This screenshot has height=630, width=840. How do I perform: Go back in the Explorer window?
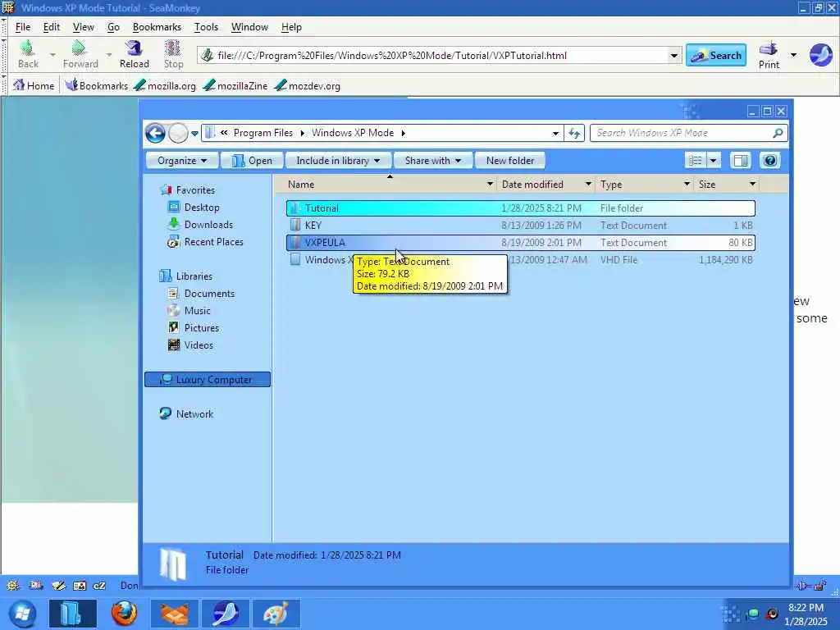tap(155, 133)
